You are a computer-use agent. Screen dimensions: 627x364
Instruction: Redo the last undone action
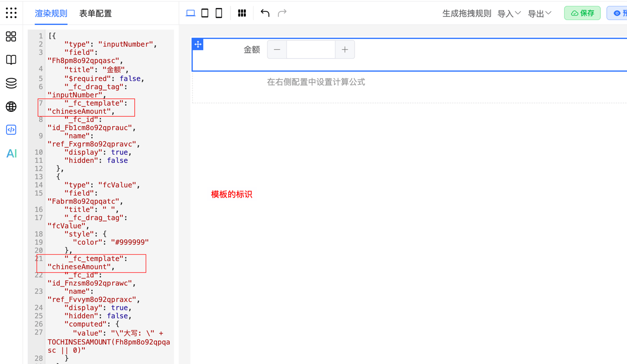pyautogui.click(x=282, y=13)
